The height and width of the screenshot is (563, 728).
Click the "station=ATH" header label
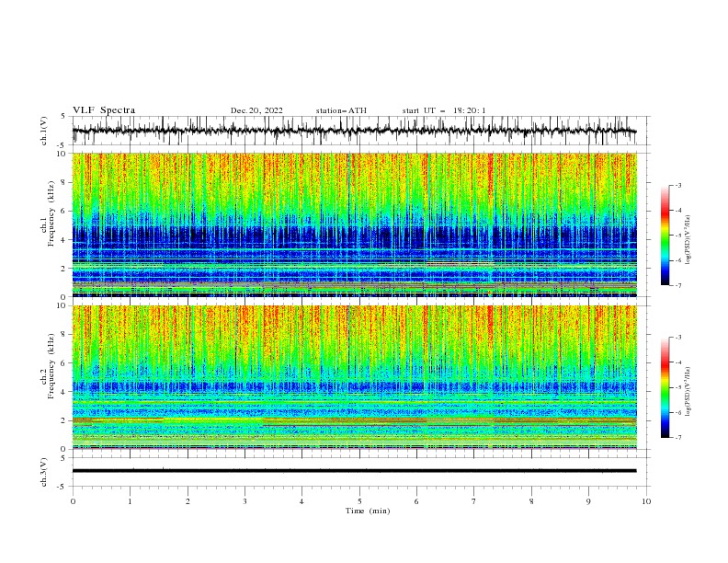341,110
